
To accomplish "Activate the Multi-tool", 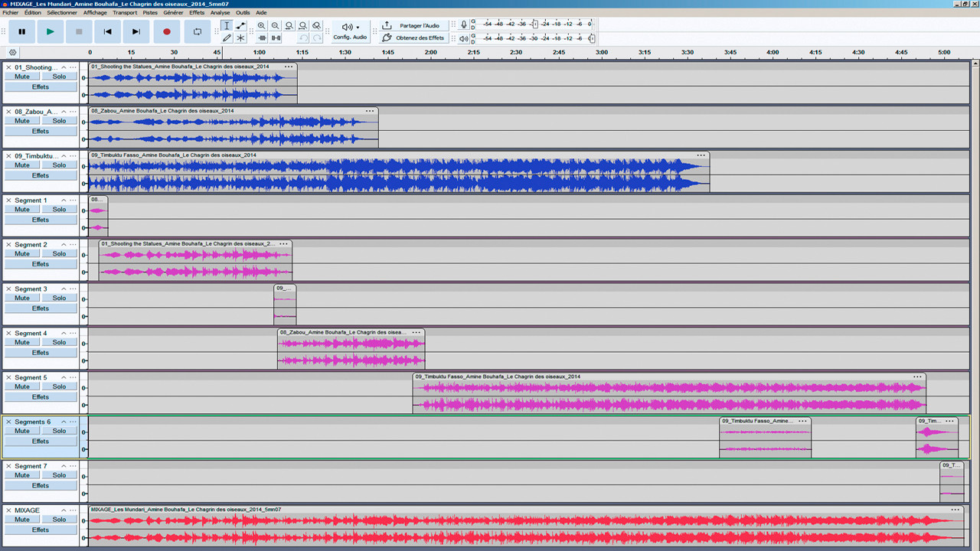I will pos(240,37).
